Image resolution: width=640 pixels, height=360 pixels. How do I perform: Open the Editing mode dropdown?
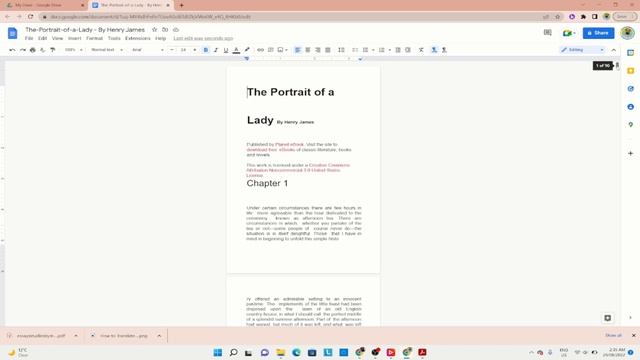(x=582, y=50)
